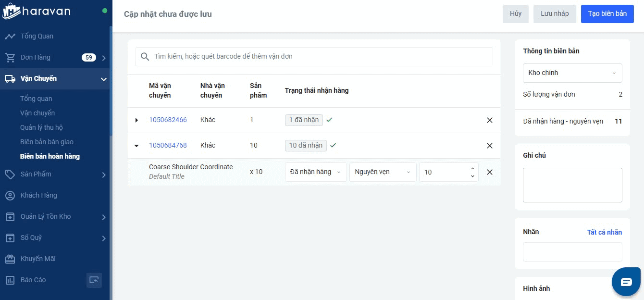The height and width of the screenshot is (300, 644).
Task: Go to Biên bản bàn giao submenu
Action: coord(47,142)
